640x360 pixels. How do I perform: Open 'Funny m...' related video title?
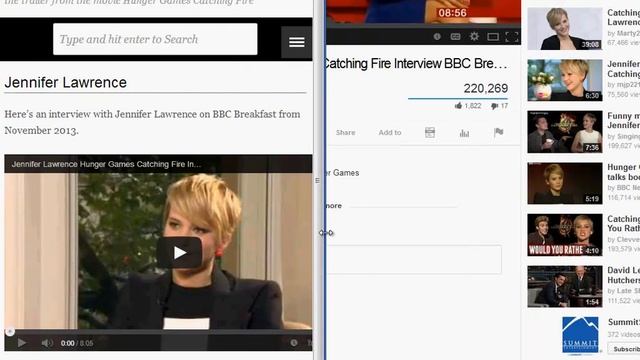click(623, 120)
